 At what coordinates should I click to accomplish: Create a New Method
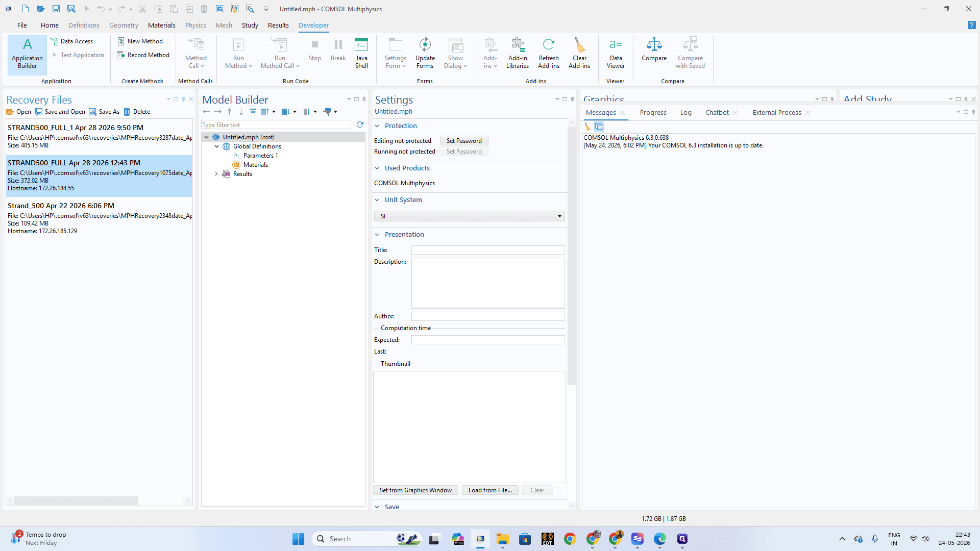(140, 41)
